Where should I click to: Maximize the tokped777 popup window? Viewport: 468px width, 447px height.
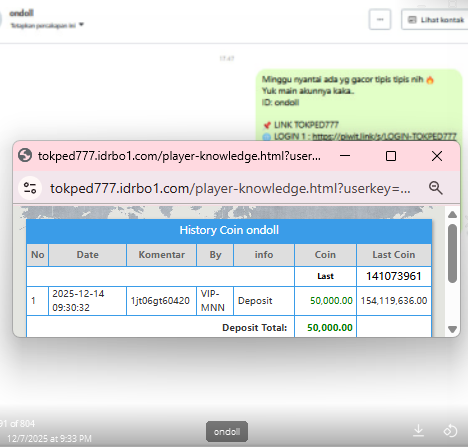tap(391, 156)
